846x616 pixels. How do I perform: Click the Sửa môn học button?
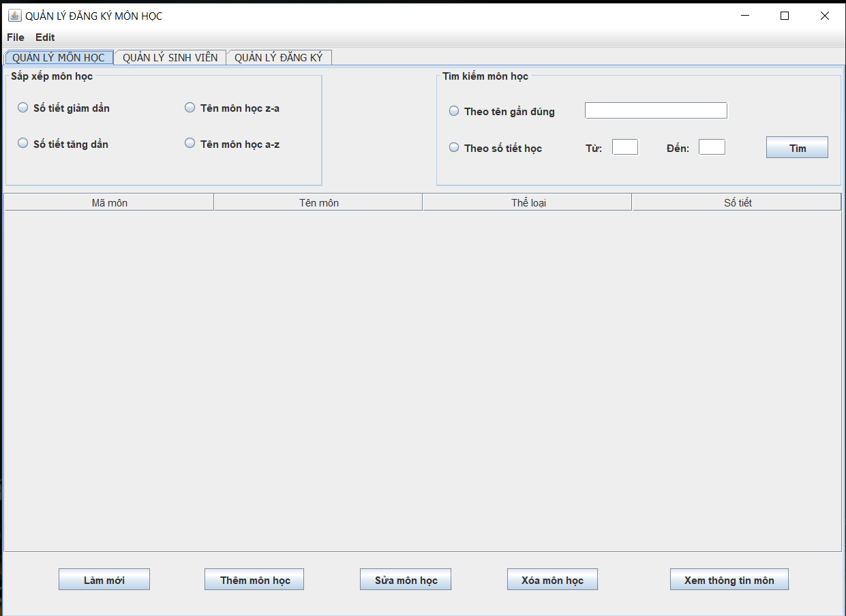[406, 580]
